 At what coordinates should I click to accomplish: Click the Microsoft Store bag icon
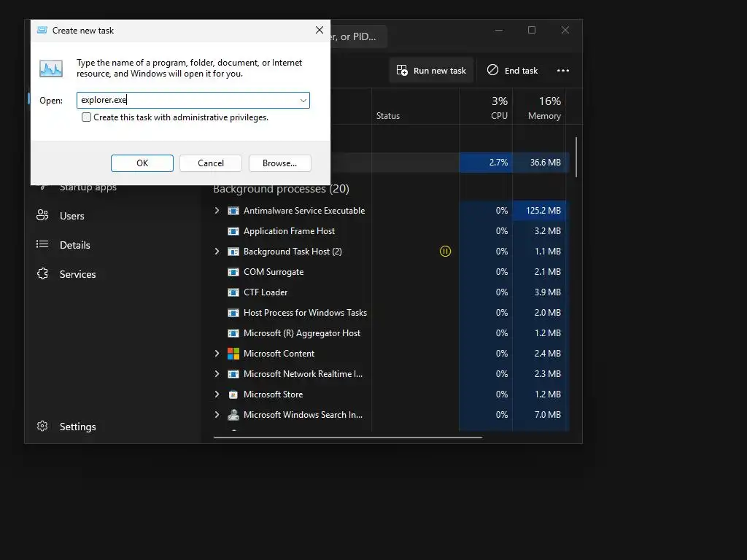tap(233, 394)
